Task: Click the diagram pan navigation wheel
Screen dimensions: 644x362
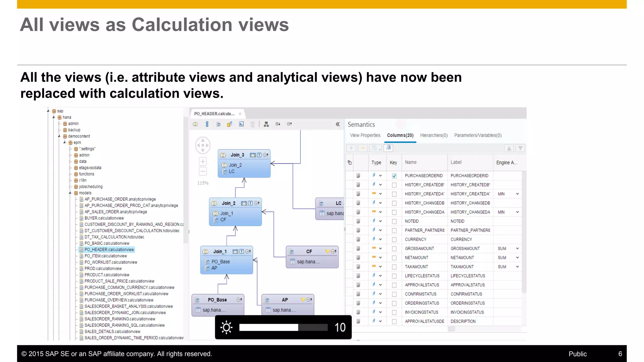Action: click(203, 145)
